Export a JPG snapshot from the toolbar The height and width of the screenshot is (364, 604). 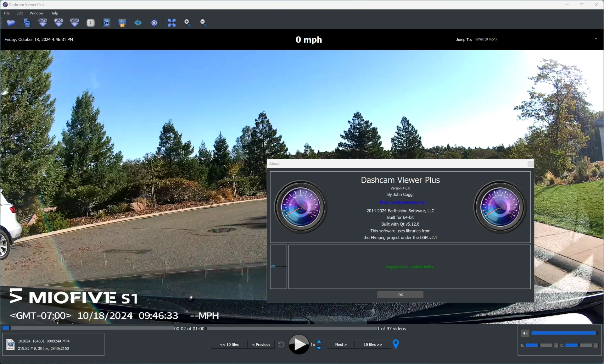coord(59,23)
